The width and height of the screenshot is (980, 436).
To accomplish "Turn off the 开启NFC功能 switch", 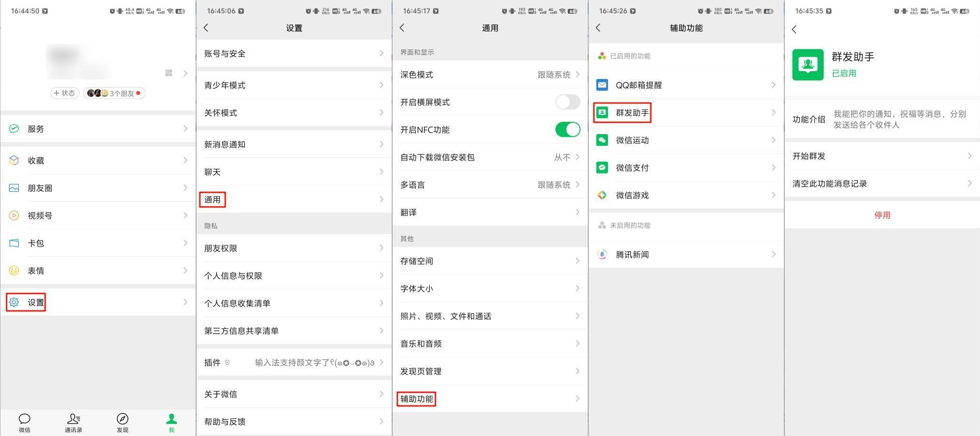I will (x=568, y=129).
